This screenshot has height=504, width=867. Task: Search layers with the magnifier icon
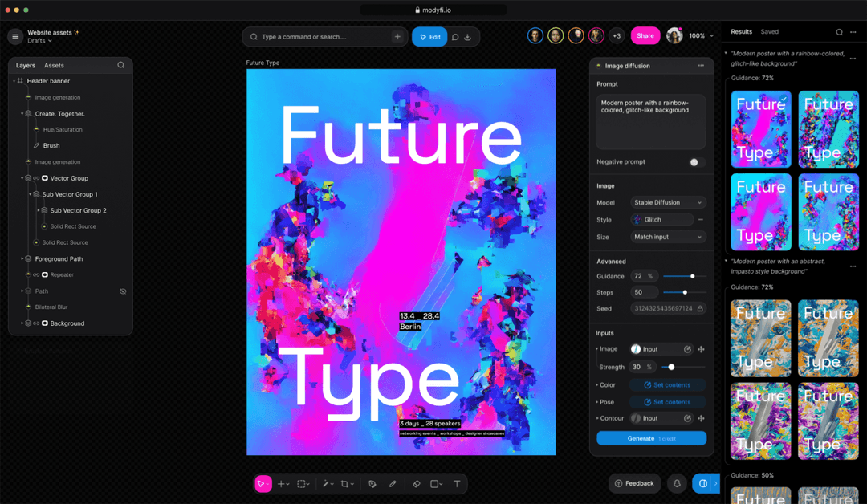pyautogui.click(x=121, y=65)
